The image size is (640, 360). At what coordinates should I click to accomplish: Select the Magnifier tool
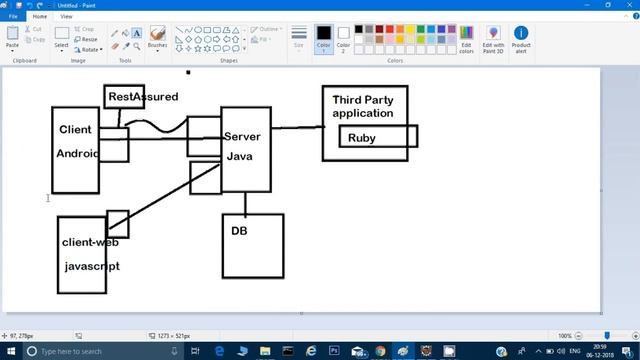(x=137, y=47)
